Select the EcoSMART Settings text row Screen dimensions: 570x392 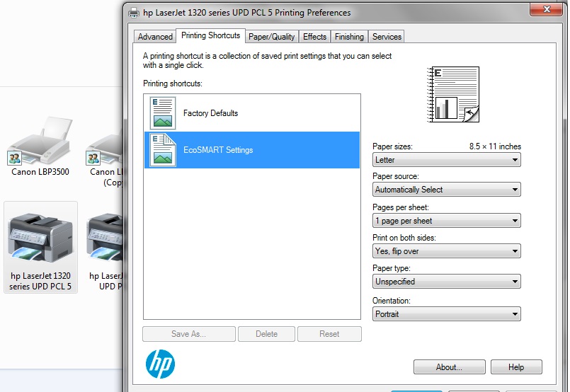[252, 150]
